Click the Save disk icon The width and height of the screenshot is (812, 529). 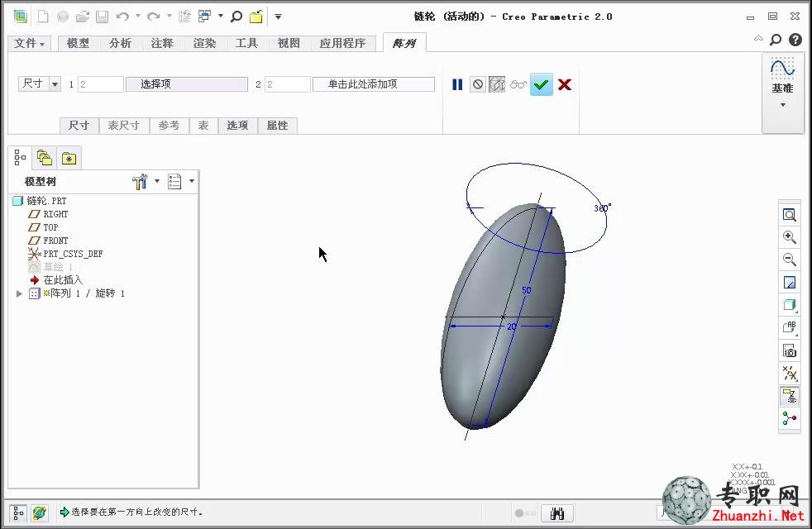pyautogui.click(x=102, y=17)
